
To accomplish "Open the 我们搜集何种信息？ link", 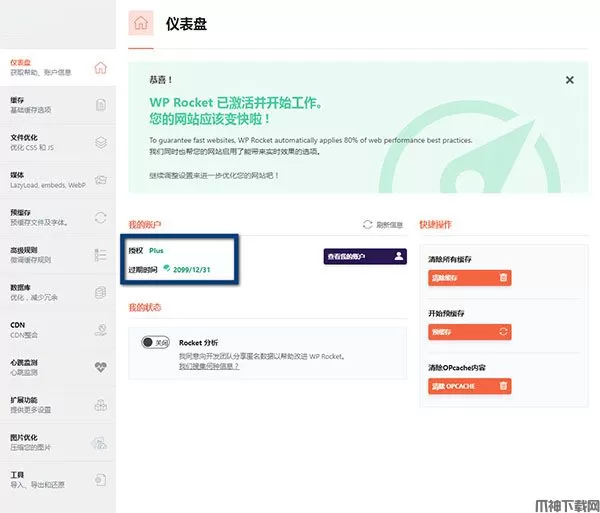I will (209, 366).
